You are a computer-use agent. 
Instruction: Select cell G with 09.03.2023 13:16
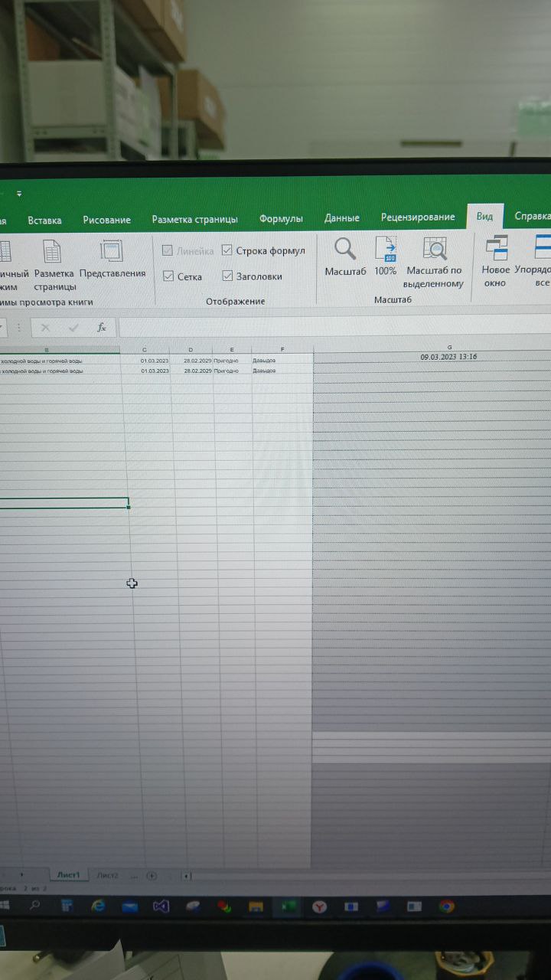pyautogui.click(x=448, y=357)
